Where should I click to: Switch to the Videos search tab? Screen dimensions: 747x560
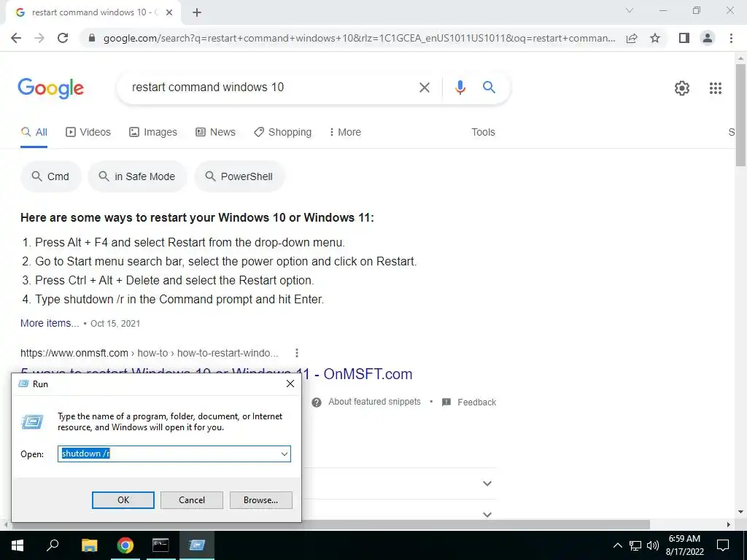[x=88, y=133]
